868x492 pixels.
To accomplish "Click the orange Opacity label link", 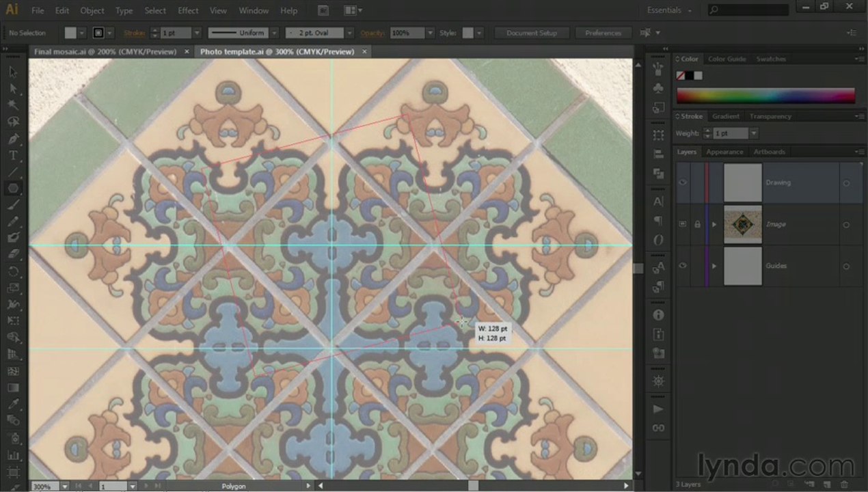I will pos(372,33).
